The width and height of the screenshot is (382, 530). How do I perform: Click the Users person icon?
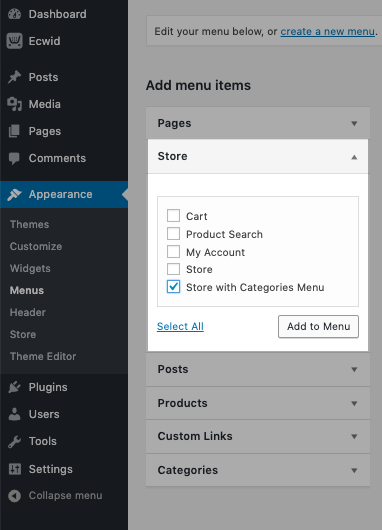click(x=14, y=414)
